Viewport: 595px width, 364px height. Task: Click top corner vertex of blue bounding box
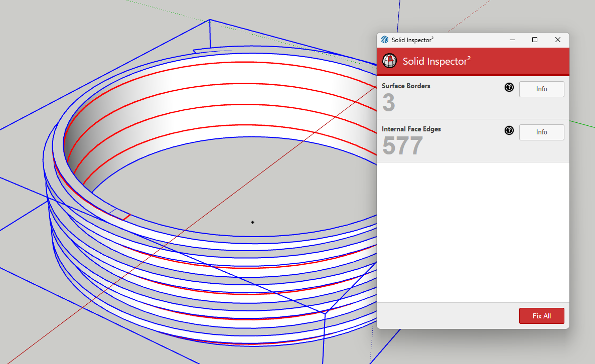click(210, 20)
